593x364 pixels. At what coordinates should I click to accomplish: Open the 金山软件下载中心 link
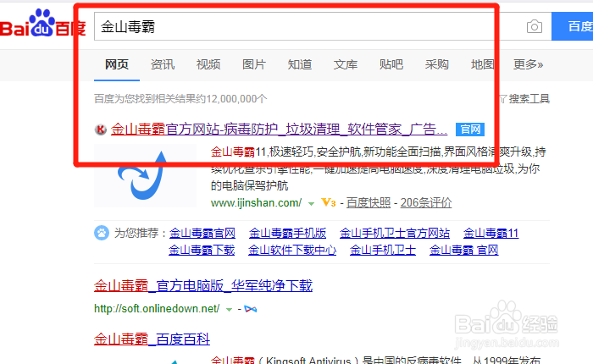click(x=292, y=250)
